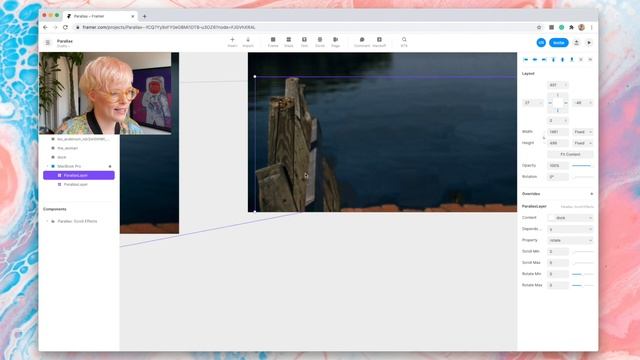Start the preview with the play icon
640x360 pixels.
click(x=589, y=42)
